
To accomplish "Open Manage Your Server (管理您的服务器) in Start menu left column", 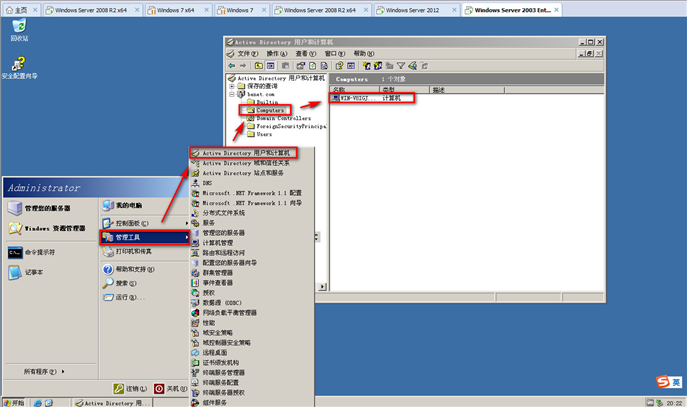I will pos(39,208).
